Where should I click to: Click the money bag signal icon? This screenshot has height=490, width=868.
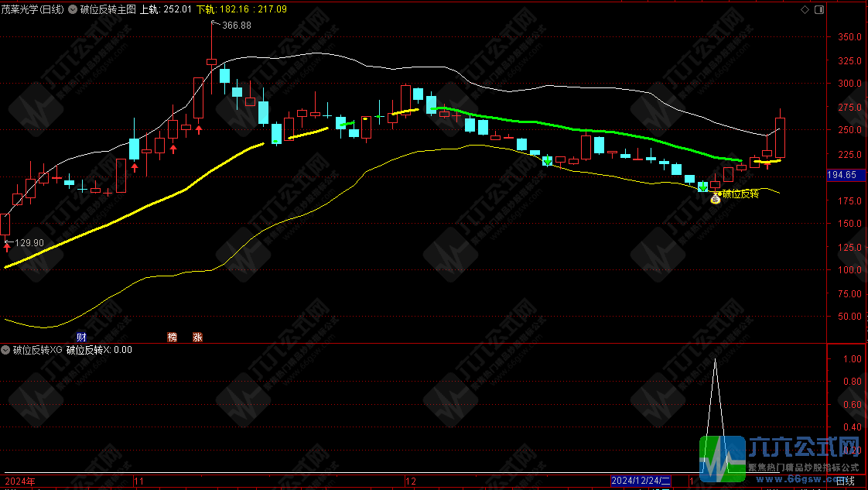pos(716,199)
